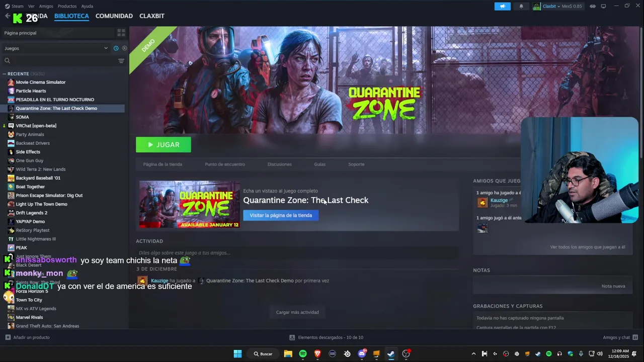
Task: Click Visitar la página de la tienda
Action: coord(281,215)
